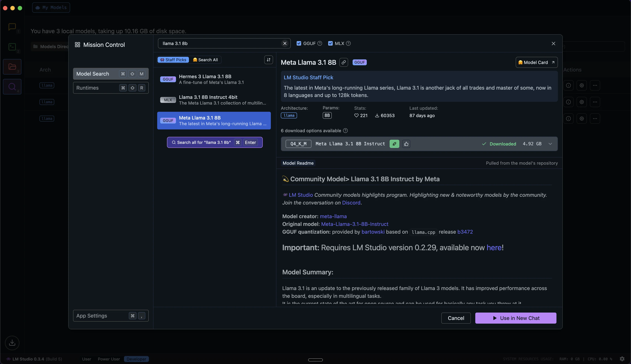Click the green link icon beside Instruct
631x364 pixels.
pos(394,144)
